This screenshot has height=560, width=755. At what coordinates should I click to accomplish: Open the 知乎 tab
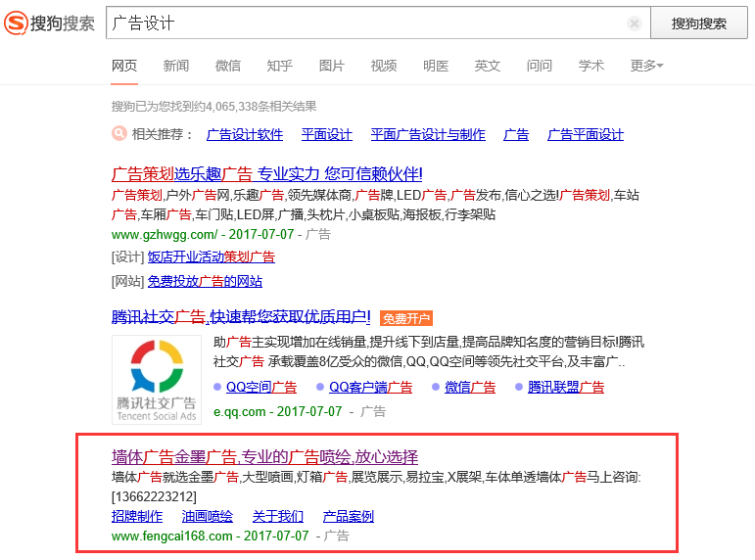point(280,66)
